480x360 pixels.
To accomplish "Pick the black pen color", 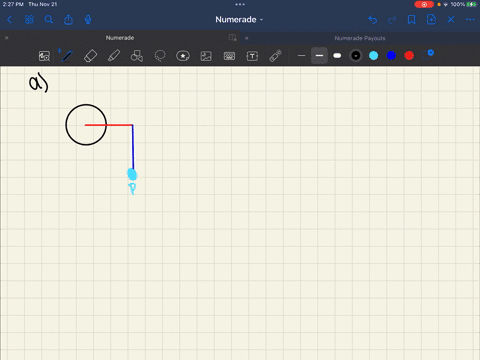I will tap(356, 56).
